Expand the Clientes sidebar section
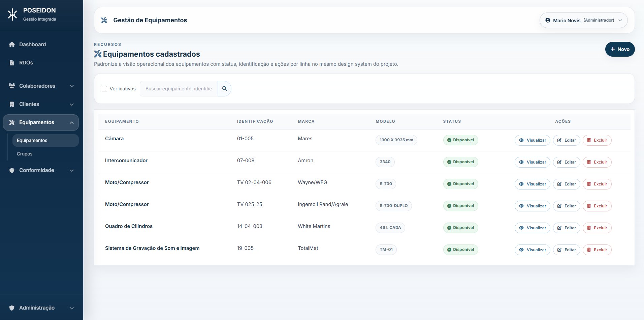The image size is (644, 320). tap(72, 104)
